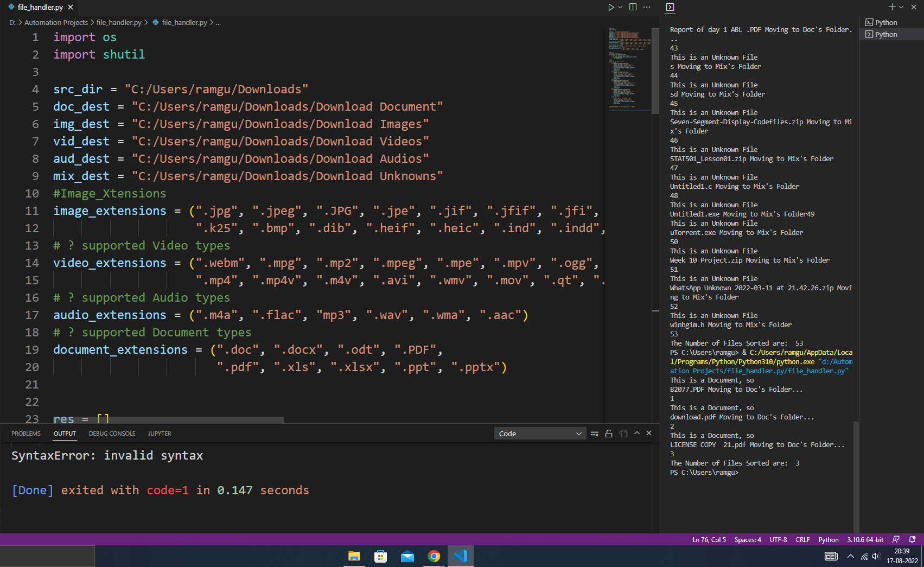Image resolution: width=924 pixels, height=567 pixels.
Task: Launch Google Chrome from the taskbar
Action: [434, 556]
